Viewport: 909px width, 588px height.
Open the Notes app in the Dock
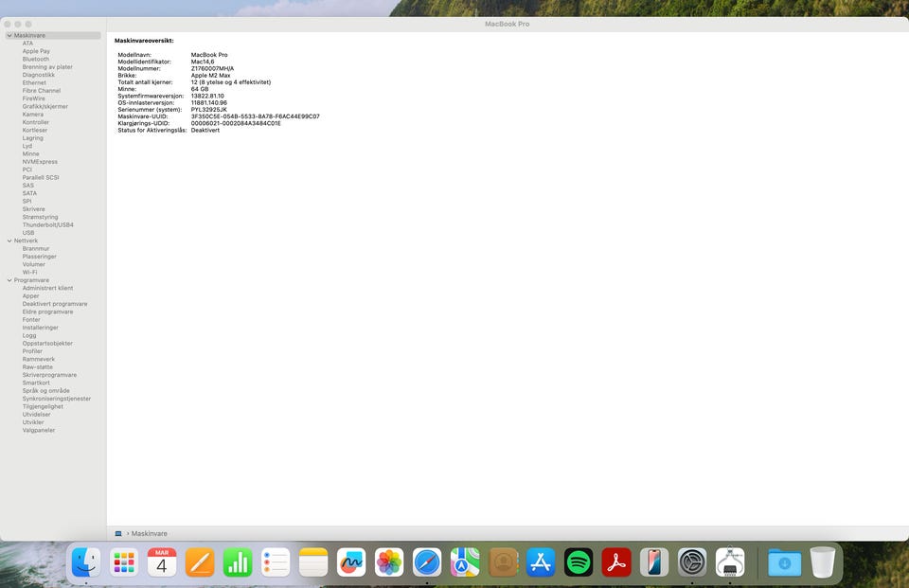tap(313, 561)
